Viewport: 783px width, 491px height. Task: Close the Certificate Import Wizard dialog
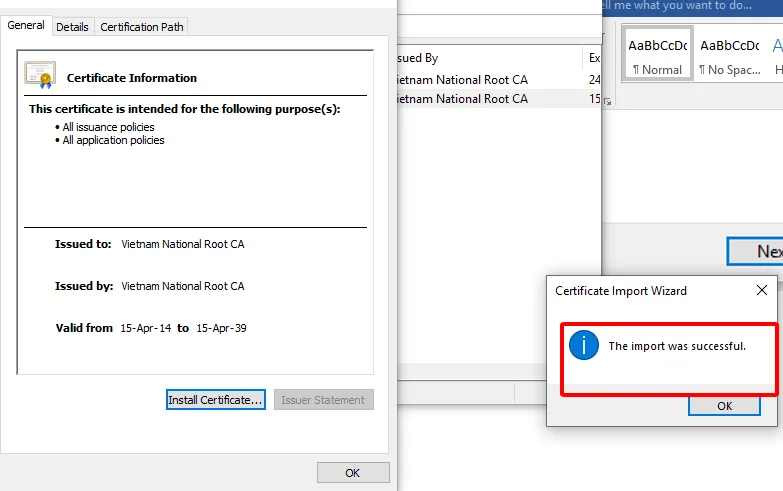click(762, 290)
